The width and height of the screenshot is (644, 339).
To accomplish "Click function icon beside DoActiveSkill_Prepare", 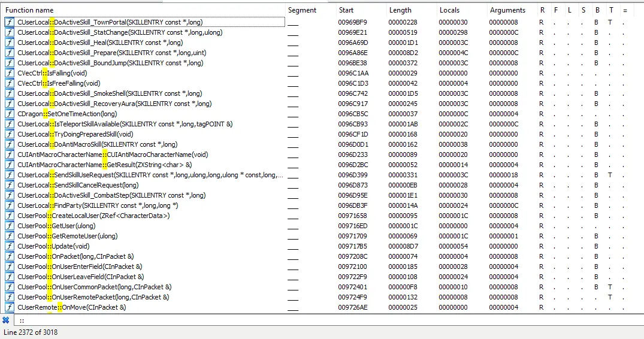I will click(x=9, y=53).
